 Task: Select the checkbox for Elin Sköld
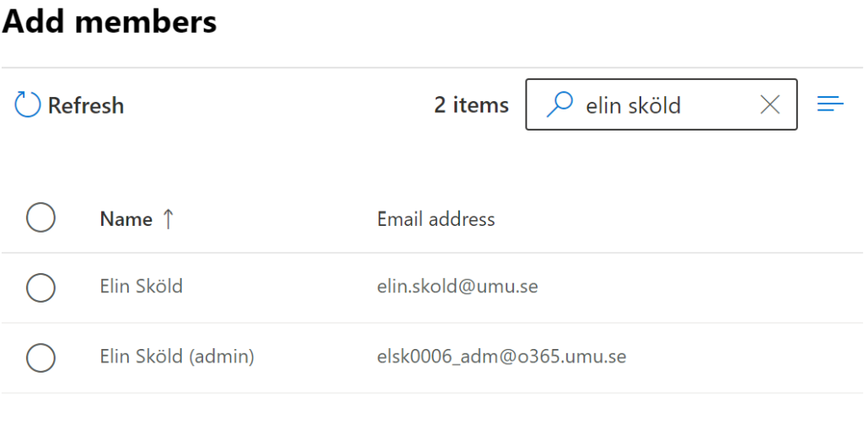pyautogui.click(x=41, y=287)
